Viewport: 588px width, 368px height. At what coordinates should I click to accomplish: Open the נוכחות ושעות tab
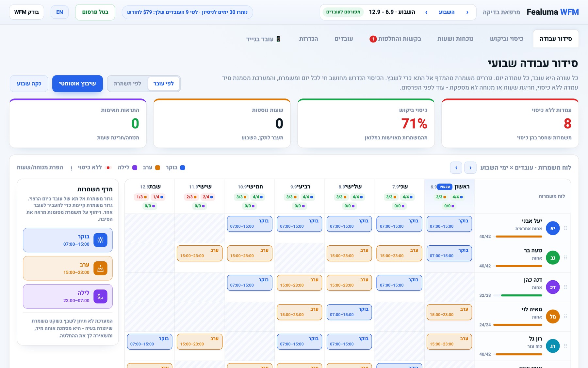[x=455, y=39]
